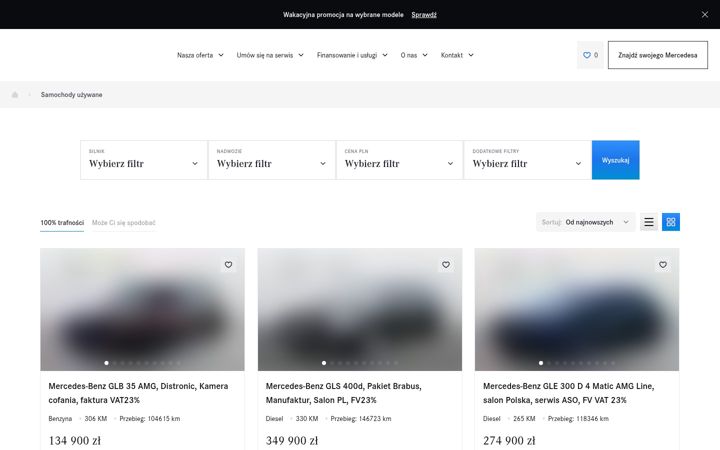Image resolution: width=720 pixels, height=450 pixels.
Task: Select first gallery dot on GLB 35 photo
Action: coord(107,363)
